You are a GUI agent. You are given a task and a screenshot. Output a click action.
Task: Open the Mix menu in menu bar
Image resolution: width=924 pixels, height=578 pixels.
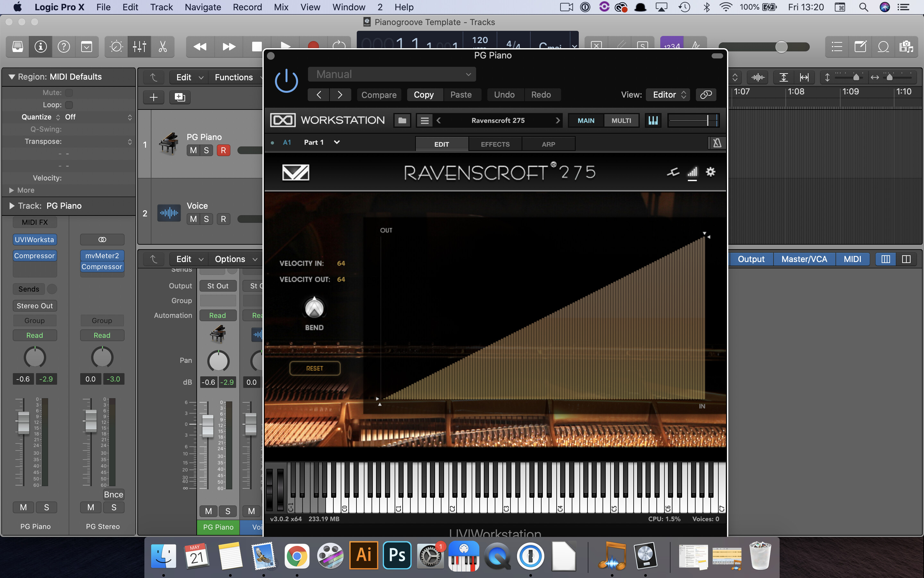pos(281,7)
